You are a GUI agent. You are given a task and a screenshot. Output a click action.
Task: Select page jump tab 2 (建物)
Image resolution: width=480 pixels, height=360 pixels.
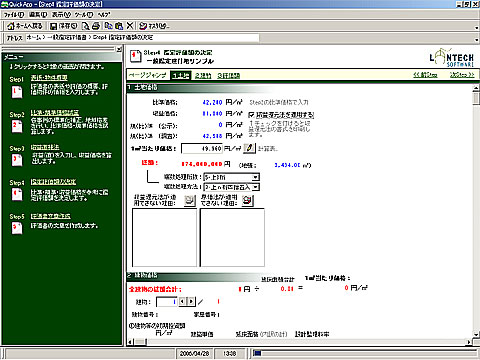click(x=203, y=76)
